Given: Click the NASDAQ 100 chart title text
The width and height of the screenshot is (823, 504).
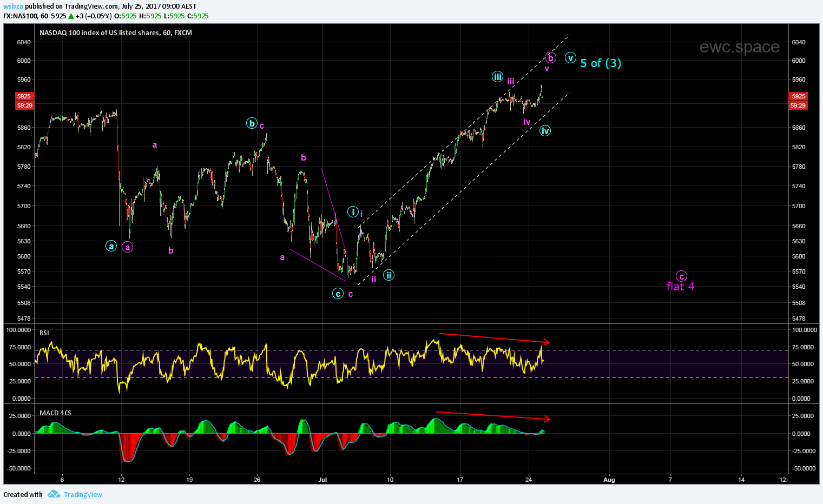Looking at the screenshot, I should [115, 32].
